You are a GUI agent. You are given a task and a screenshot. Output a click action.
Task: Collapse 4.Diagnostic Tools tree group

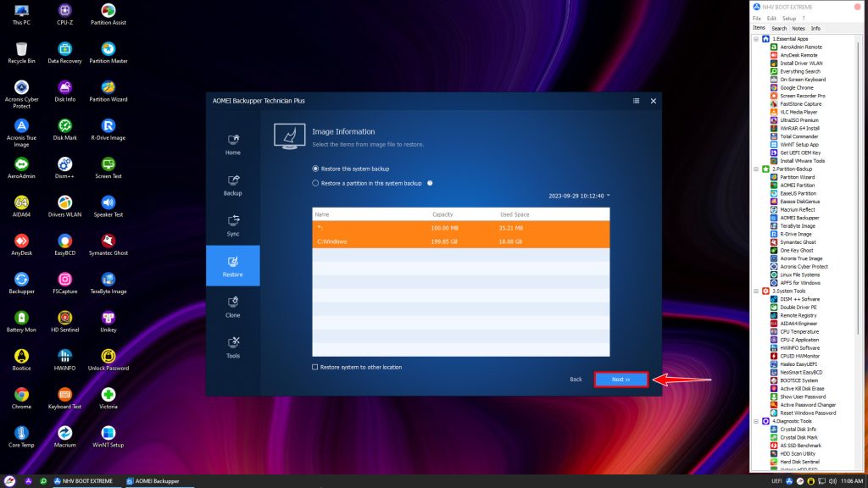pos(756,421)
